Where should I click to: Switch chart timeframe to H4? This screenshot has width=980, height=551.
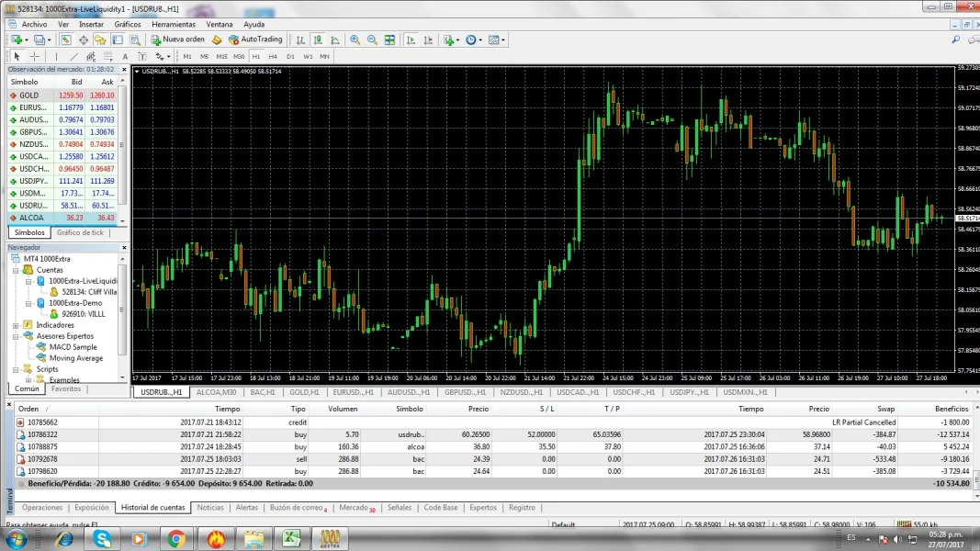pos(273,56)
